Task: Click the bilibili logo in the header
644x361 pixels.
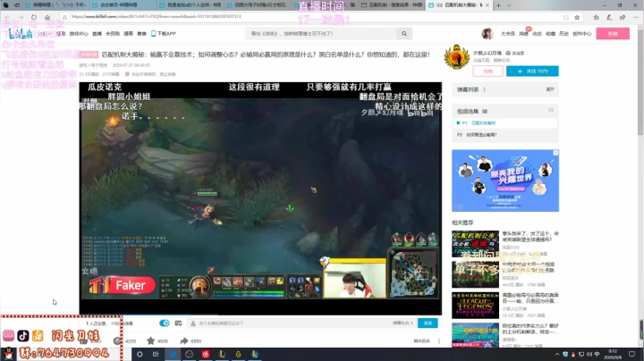Action: coord(21,34)
